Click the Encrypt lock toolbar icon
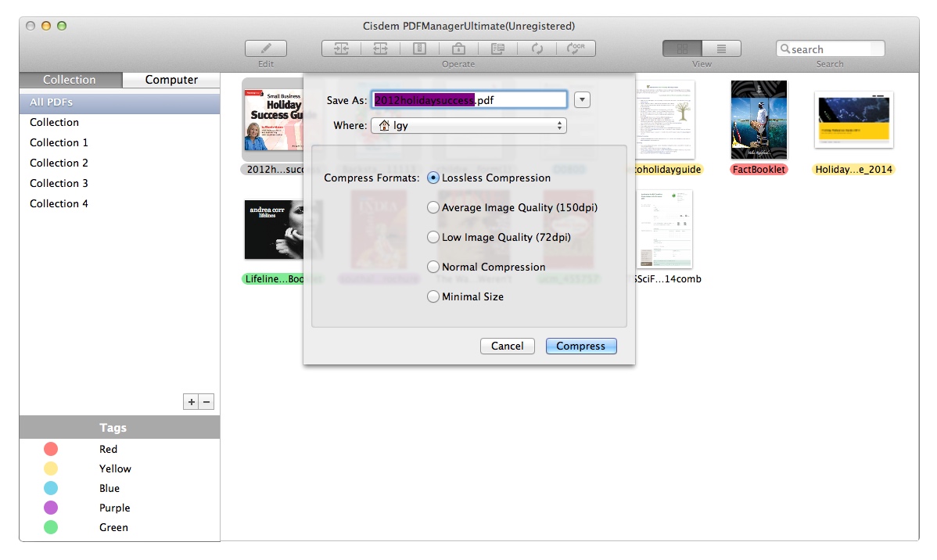Screen dimensions: 937x560 click(x=458, y=48)
